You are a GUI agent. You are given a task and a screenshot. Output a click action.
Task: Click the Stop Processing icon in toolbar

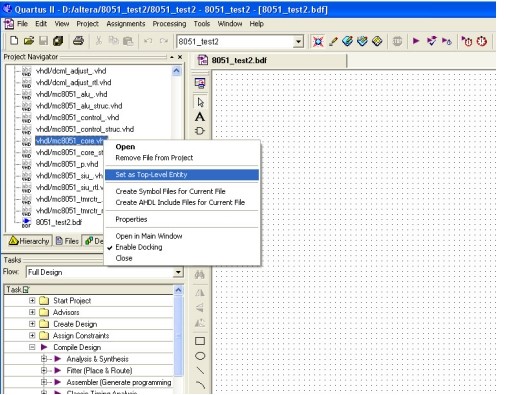[x=397, y=41]
